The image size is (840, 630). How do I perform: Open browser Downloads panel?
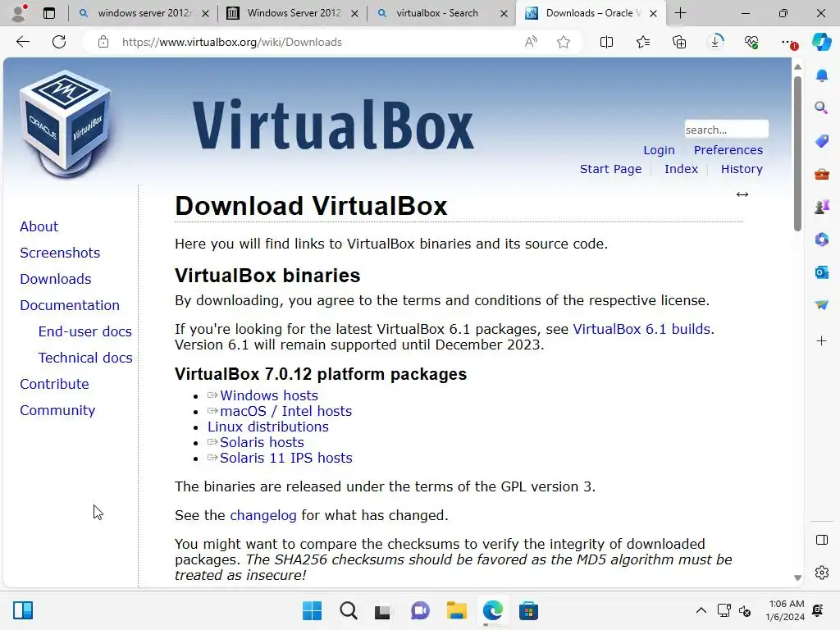click(x=715, y=41)
